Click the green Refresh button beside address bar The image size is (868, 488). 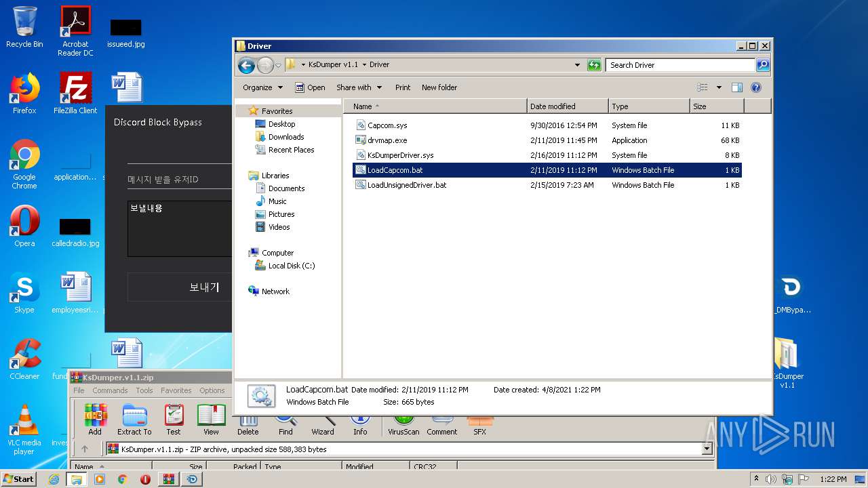pyautogui.click(x=594, y=65)
